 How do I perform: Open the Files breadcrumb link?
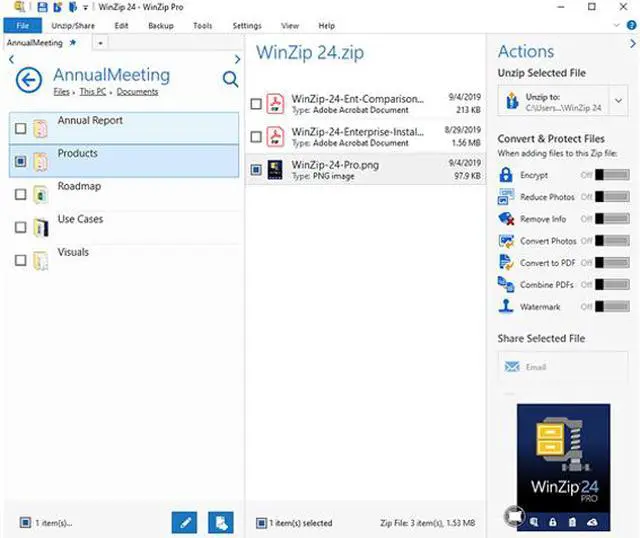[x=62, y=92]
